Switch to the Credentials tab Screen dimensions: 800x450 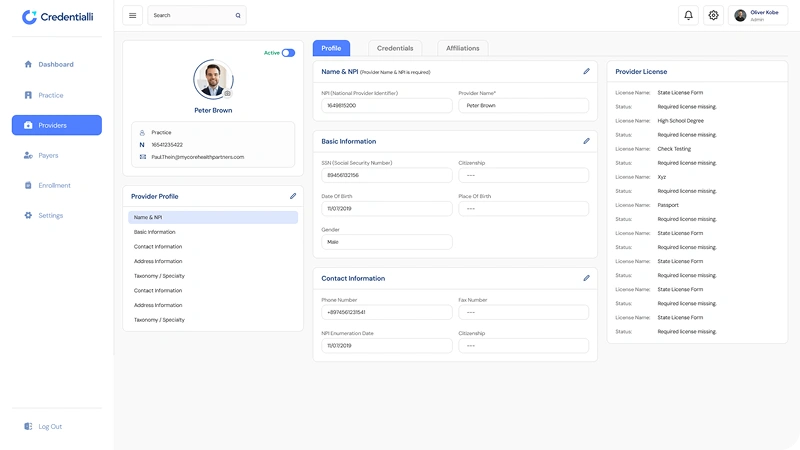[395, 48]
